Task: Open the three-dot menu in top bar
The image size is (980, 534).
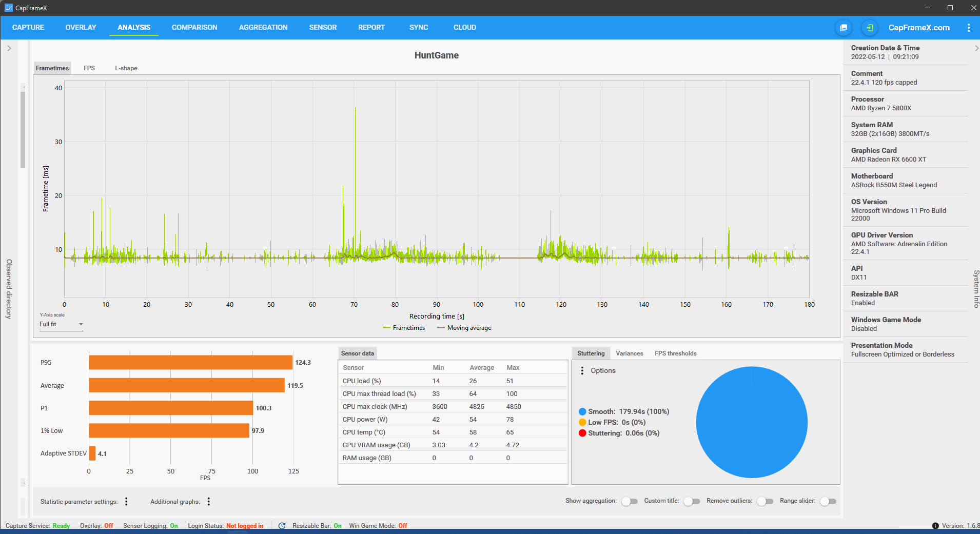Action: click(969, 28)
